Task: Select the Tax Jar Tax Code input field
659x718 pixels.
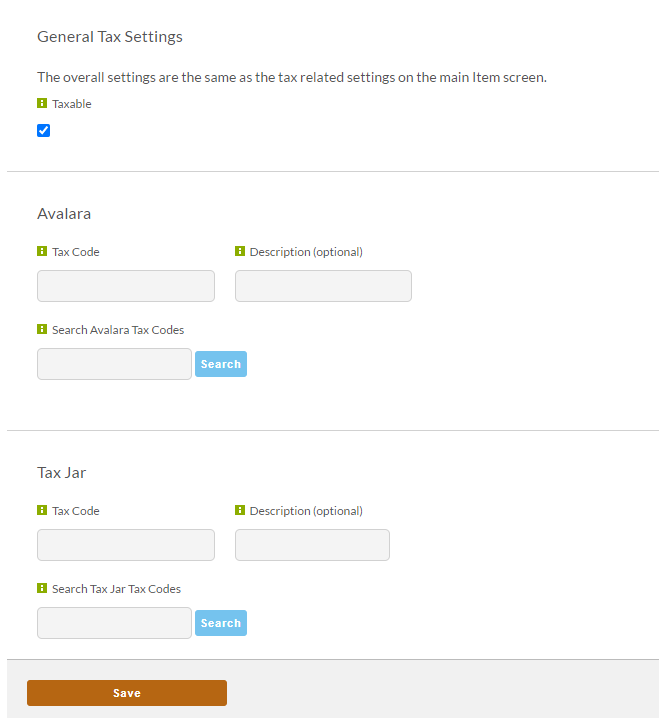Action: coord(126,545)
